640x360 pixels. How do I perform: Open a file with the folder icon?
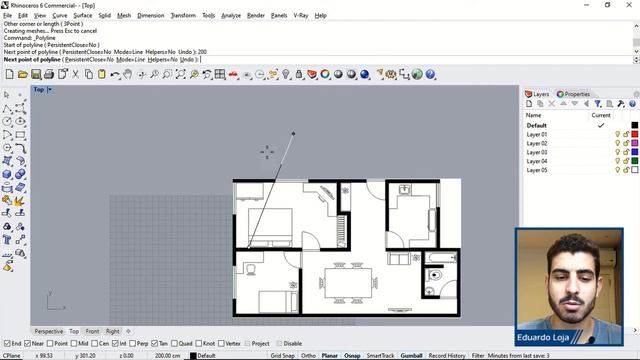[22, 74]
